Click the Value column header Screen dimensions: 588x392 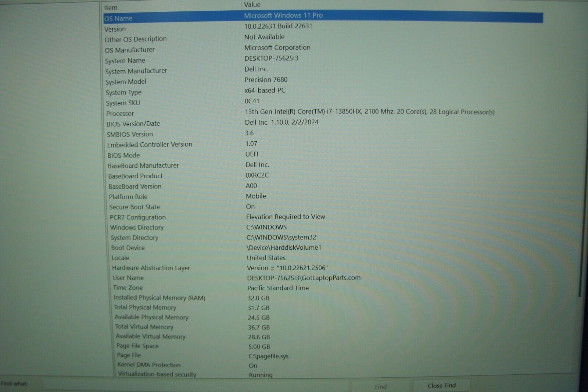(252, 5)
